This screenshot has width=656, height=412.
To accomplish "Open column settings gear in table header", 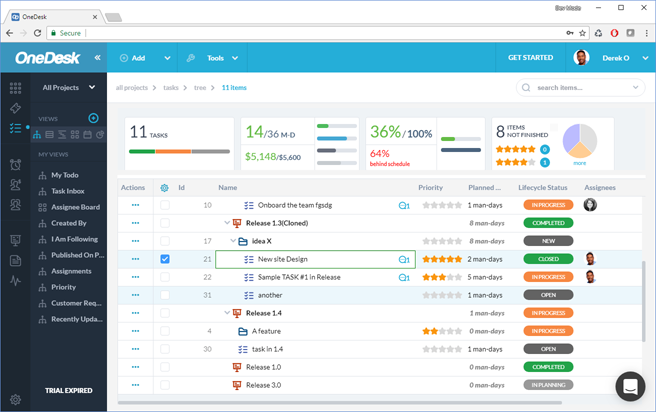I will point(164,188).
